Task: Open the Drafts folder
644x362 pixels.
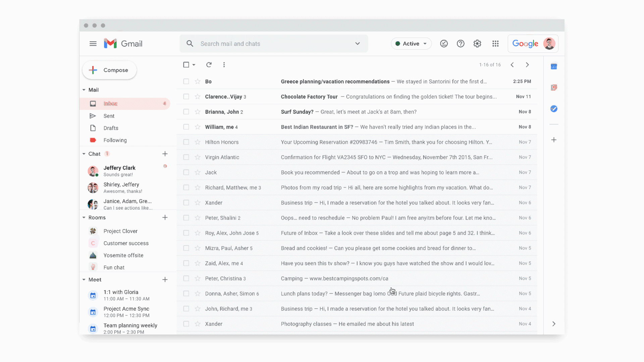Action: pos(111,128)
